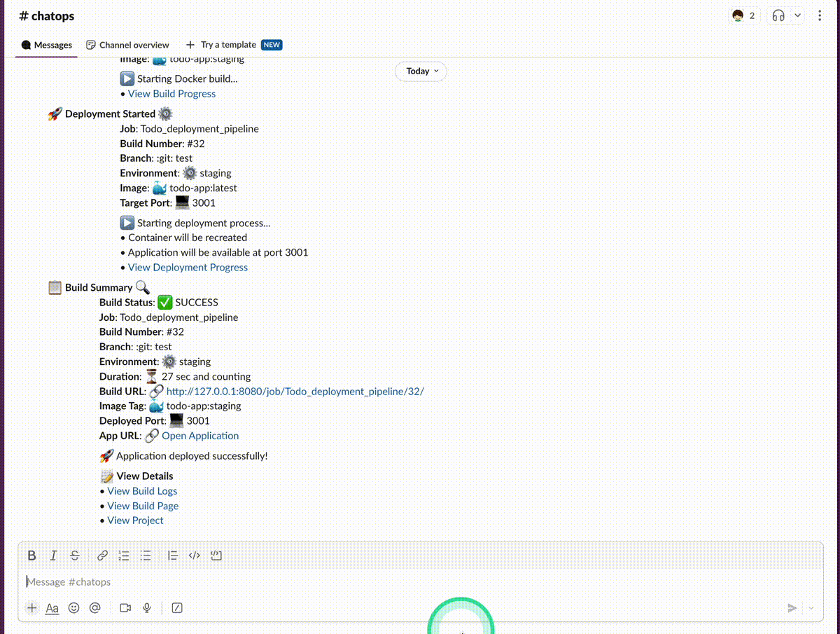Screen dimensions: 840x634
Task: Insert inline code formatting
Action: pos(195,556)
